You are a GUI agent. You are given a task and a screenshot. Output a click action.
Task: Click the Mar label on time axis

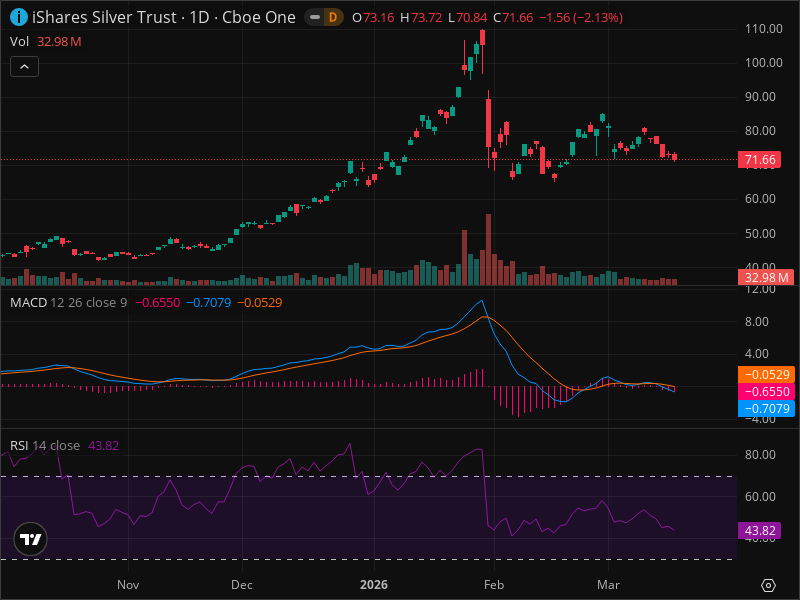(x=608, y=585)
